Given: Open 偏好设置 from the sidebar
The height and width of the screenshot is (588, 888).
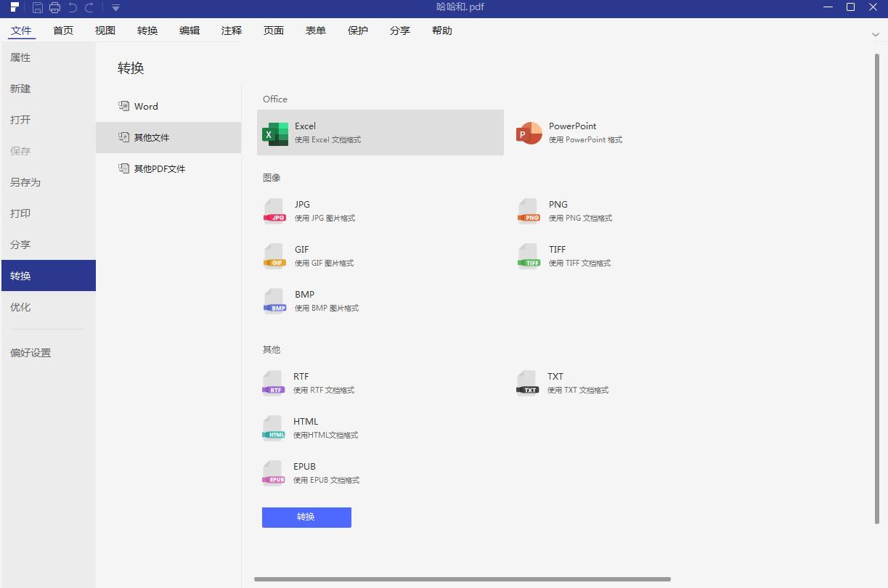Looking at the screenshot, I should (30, 353).
